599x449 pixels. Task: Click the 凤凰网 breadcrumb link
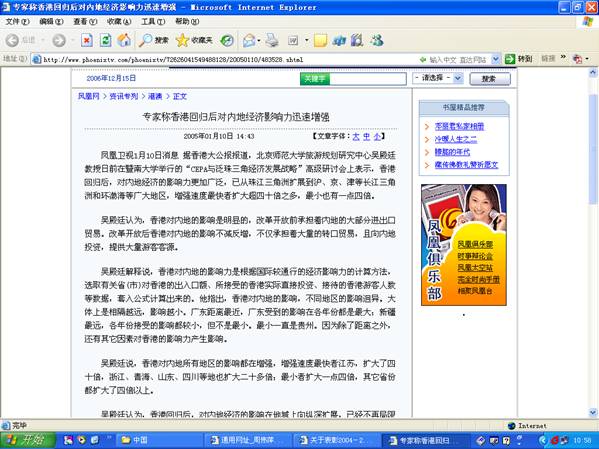89,96
